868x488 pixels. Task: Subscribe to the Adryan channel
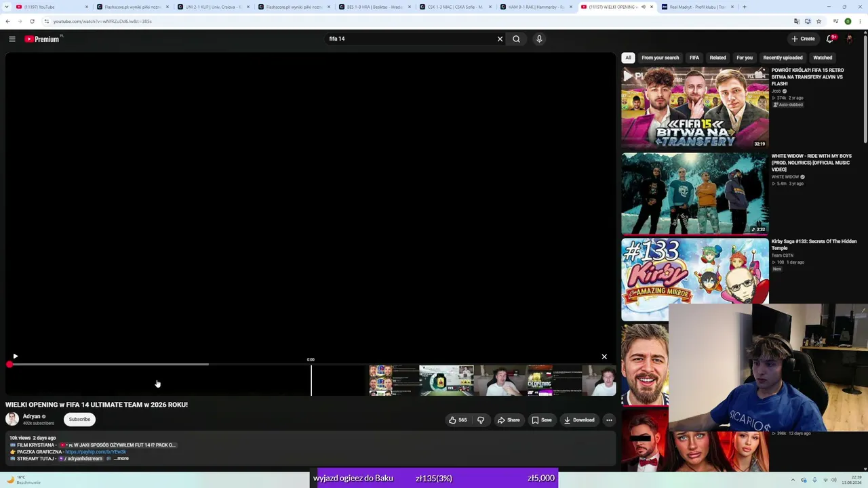[79, 420]
